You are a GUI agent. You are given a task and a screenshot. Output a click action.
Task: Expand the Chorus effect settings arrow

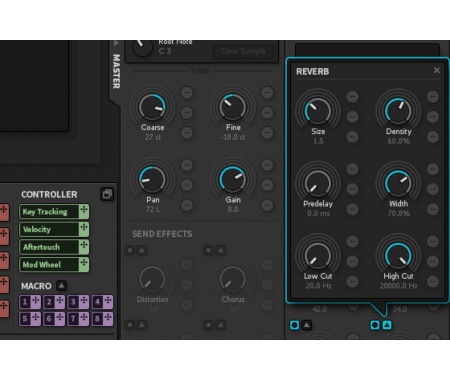tap(220, 250)
